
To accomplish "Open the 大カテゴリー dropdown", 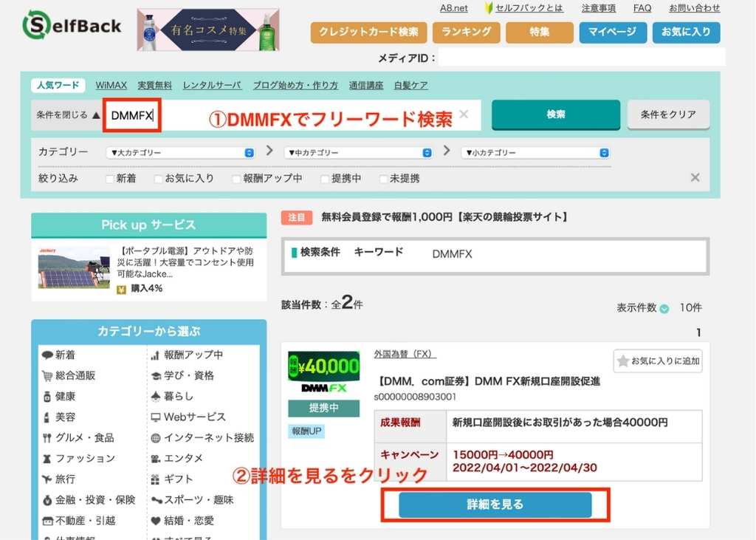I will click(180, 152).
